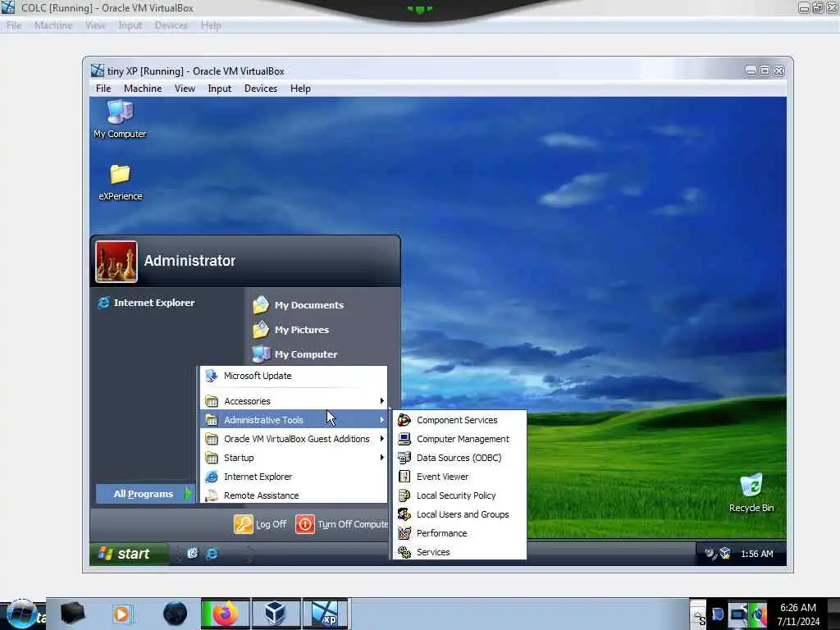Screen dimensions: 840x630
Task: Click the XP tray clock showing 1:56 AM
Action: coord(756,554)
